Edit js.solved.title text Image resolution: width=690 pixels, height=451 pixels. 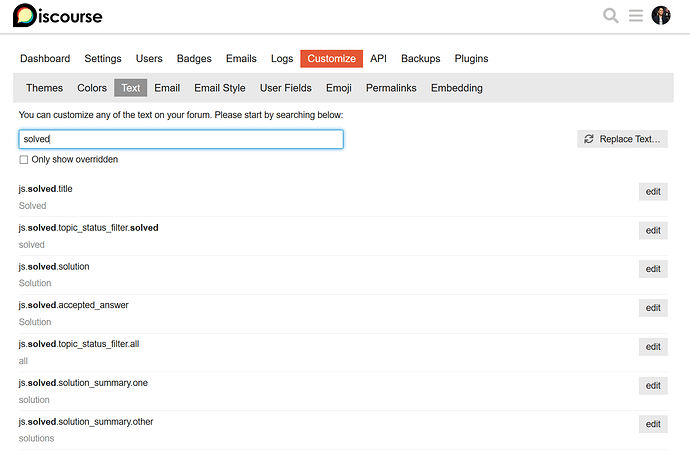tap(653, 192)
